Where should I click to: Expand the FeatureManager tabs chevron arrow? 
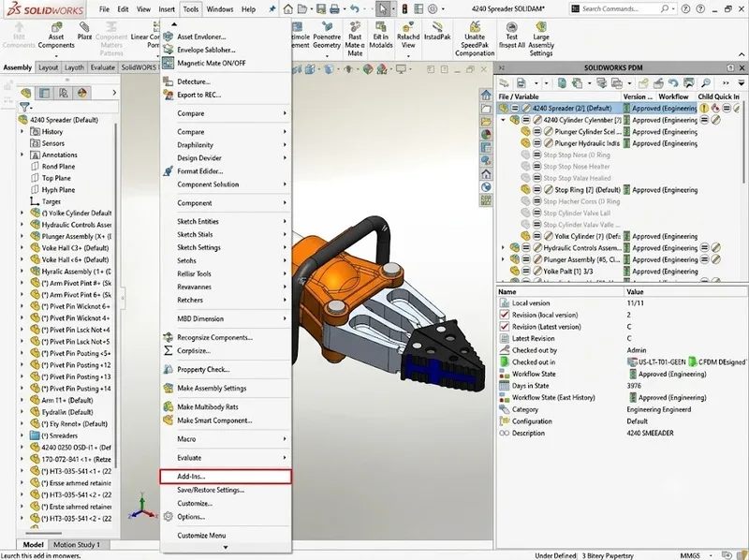pos(114,93)
